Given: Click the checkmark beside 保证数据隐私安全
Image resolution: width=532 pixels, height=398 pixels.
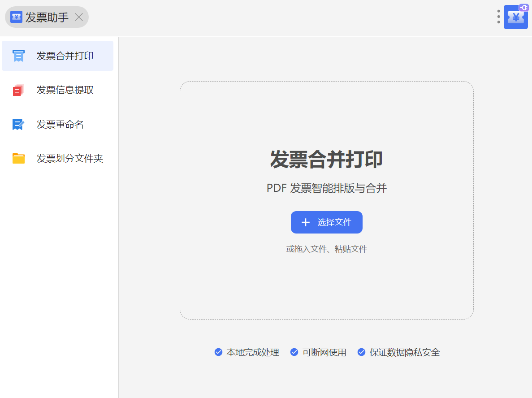Looking at the screenshot, I should click(x=361, y=352).
